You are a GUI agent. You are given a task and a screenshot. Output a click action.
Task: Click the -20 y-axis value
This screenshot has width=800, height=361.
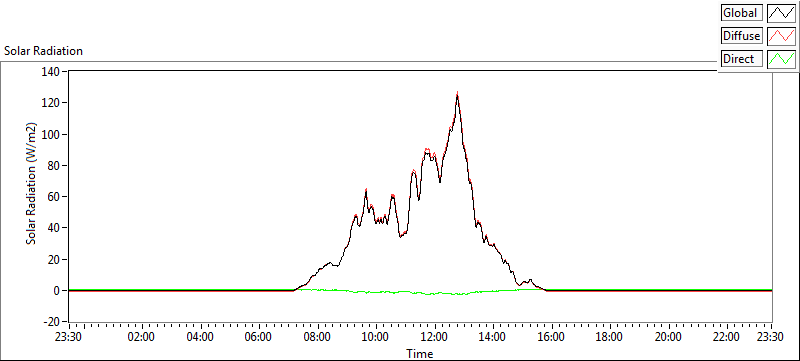click(52, 322)
